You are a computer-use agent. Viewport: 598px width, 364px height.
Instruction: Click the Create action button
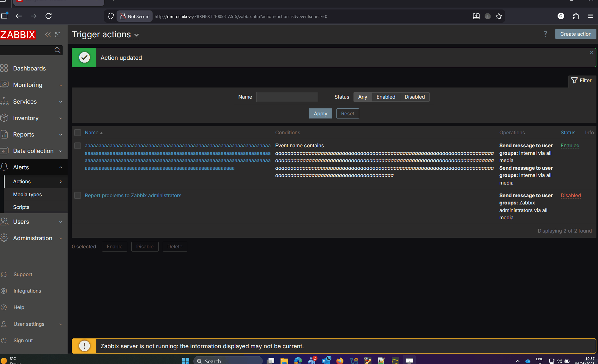pos(576,34)
